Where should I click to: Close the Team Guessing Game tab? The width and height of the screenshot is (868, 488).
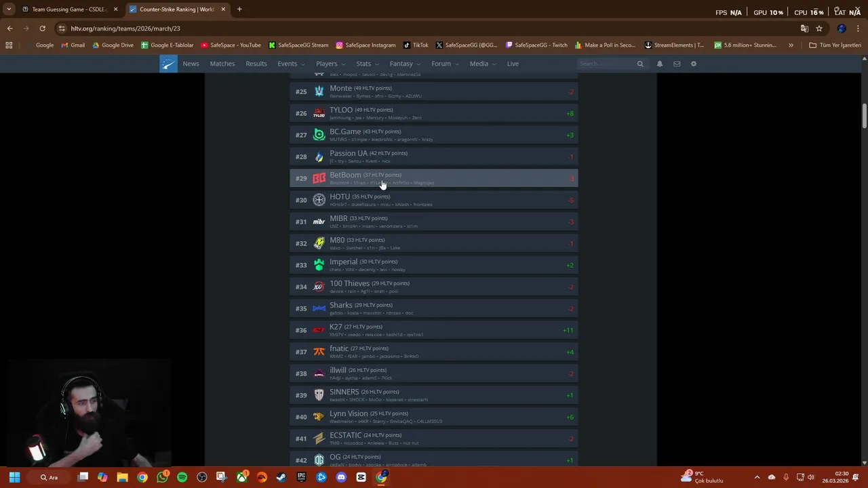115,9
